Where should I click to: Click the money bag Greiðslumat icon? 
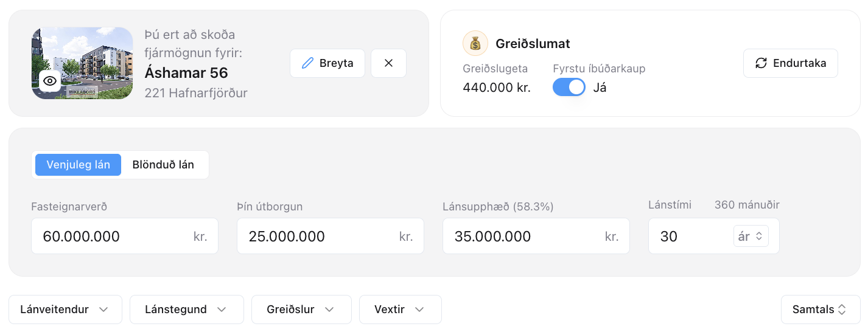pos(475,43)
